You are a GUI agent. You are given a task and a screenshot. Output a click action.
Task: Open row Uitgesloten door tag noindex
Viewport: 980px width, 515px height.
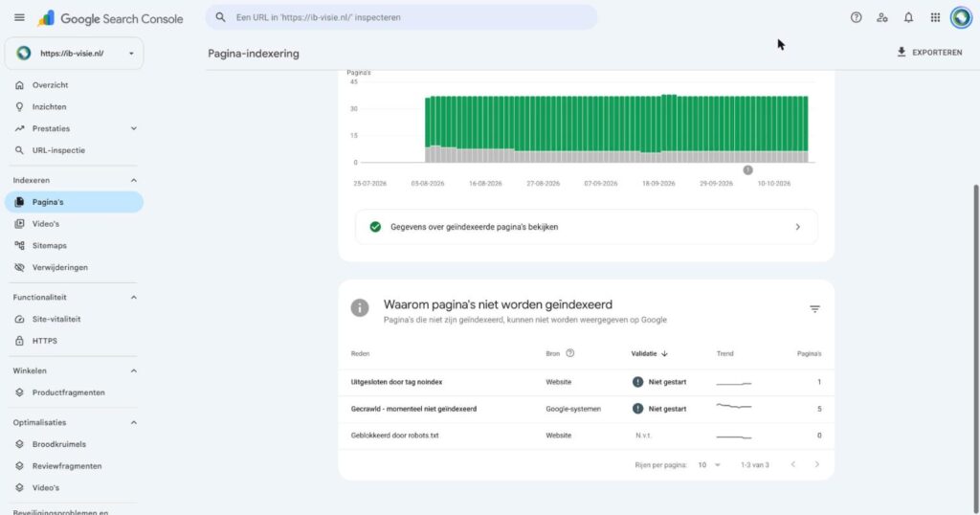(x=587, y=382)
